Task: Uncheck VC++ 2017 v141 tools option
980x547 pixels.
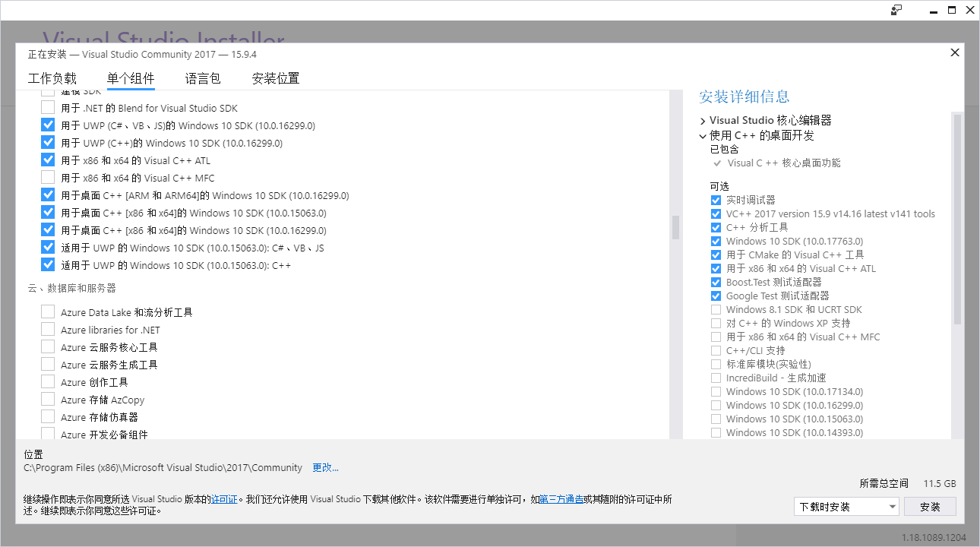Action: pyautogui.click(x=716, y=213)
